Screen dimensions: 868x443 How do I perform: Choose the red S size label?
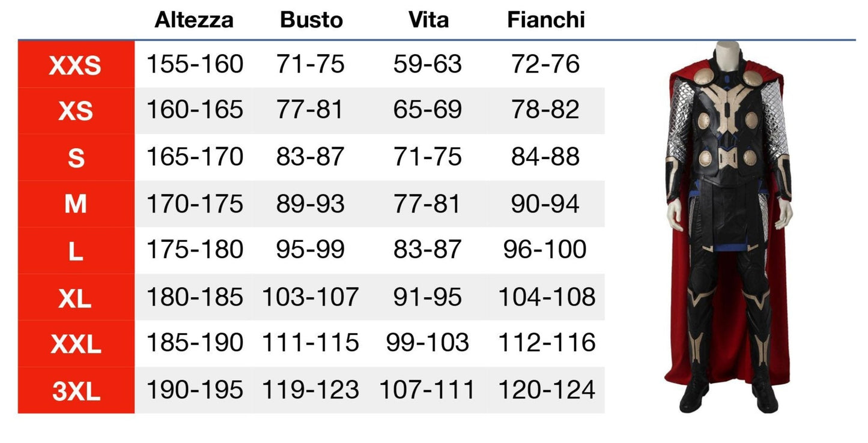click(76, 158)
